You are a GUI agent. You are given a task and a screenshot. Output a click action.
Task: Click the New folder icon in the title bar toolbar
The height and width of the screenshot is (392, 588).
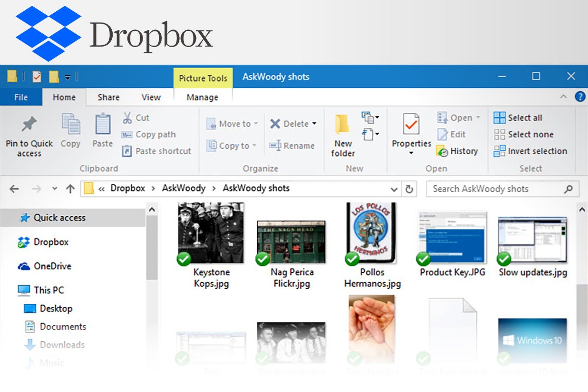[54, 77]
